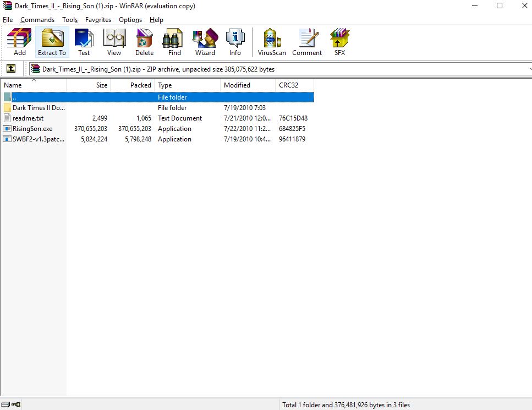
Task: Sort file list by Name column
Action: pos(33,85)
